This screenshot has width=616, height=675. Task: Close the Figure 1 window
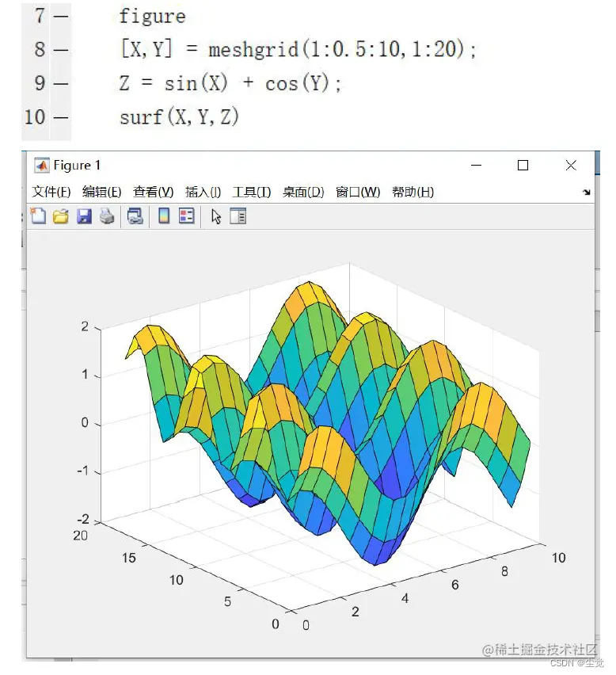[x=571, y=166]
